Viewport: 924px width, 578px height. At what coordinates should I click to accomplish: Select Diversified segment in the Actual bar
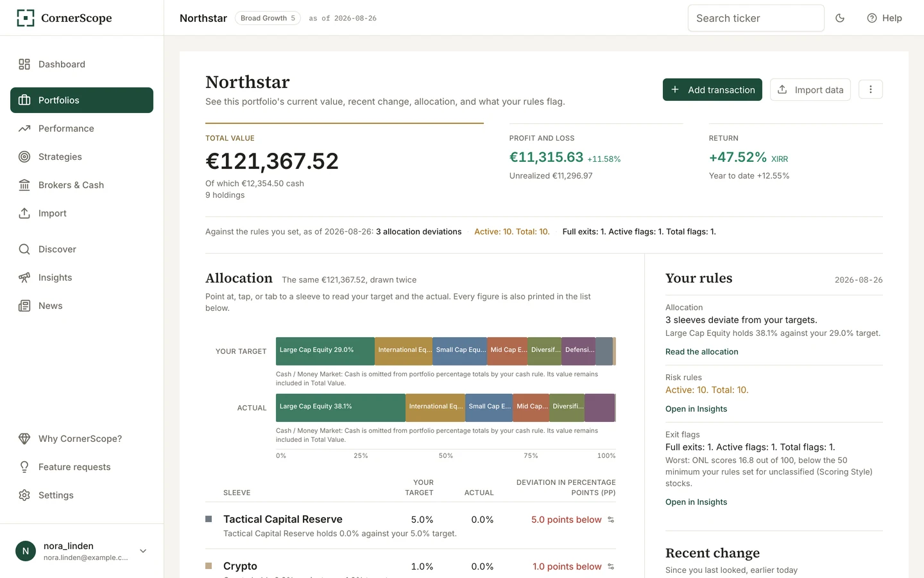tap(567, 408)
